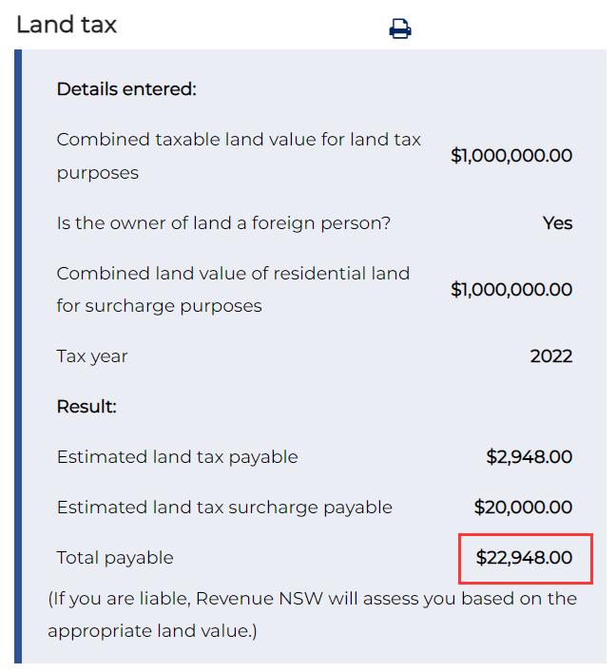Click the highlighted $22,948.00 total amount
Screen dimensions: 616x672
click(x=525, y=558)
